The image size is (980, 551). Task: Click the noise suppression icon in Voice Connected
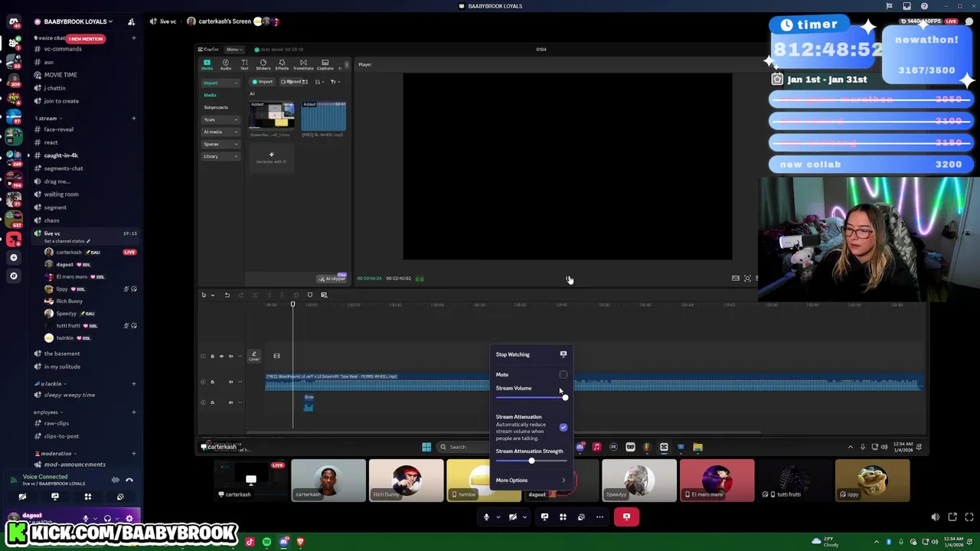116,480
